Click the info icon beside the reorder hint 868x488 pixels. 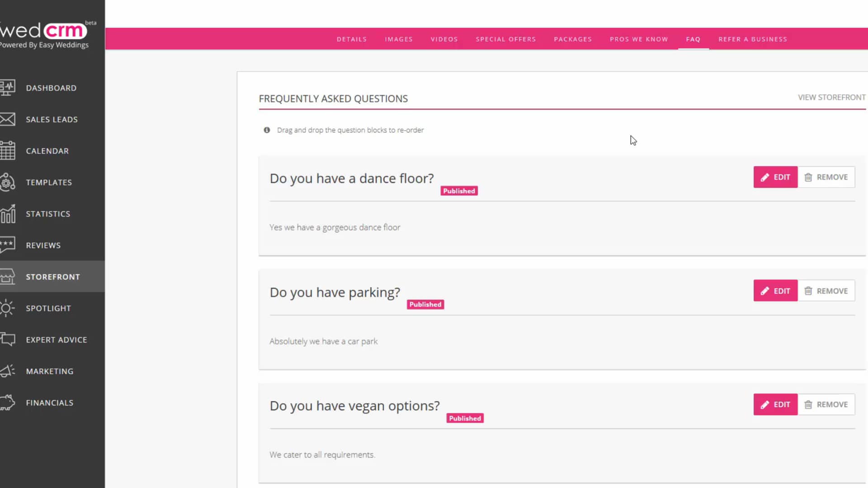(267, 130)
